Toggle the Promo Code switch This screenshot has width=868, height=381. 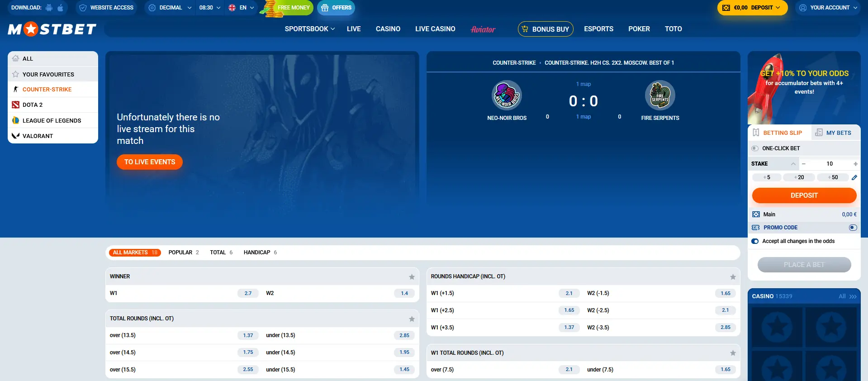coord(853,228)
